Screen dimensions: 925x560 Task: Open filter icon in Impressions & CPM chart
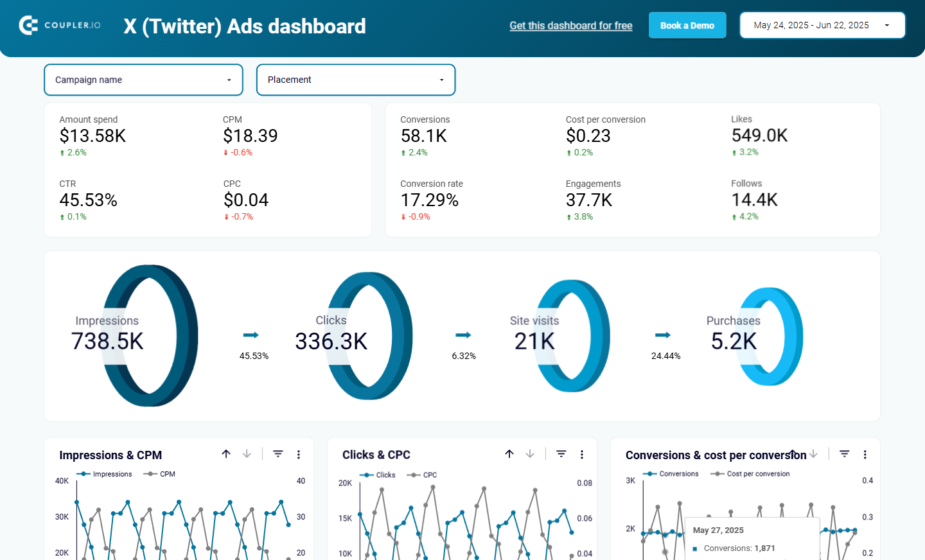click(278, 454)
